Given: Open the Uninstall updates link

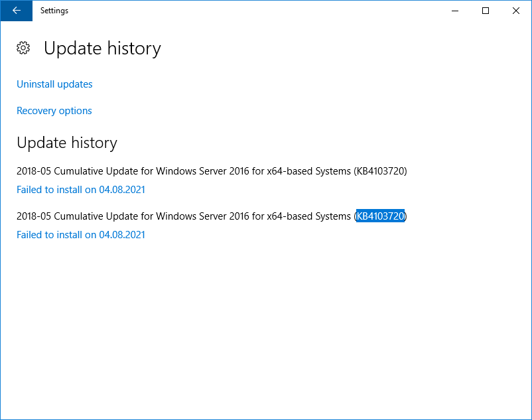Looking at the screenshot, I should pyautogui.click(x=54, y=84).
